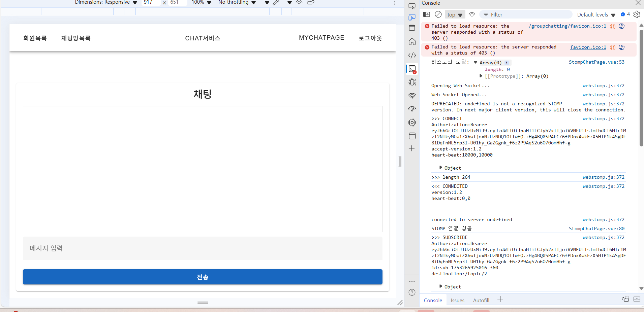Open MYCHATPAGE in the navbar
The image size is (644, 312).
tap(321, 38)
